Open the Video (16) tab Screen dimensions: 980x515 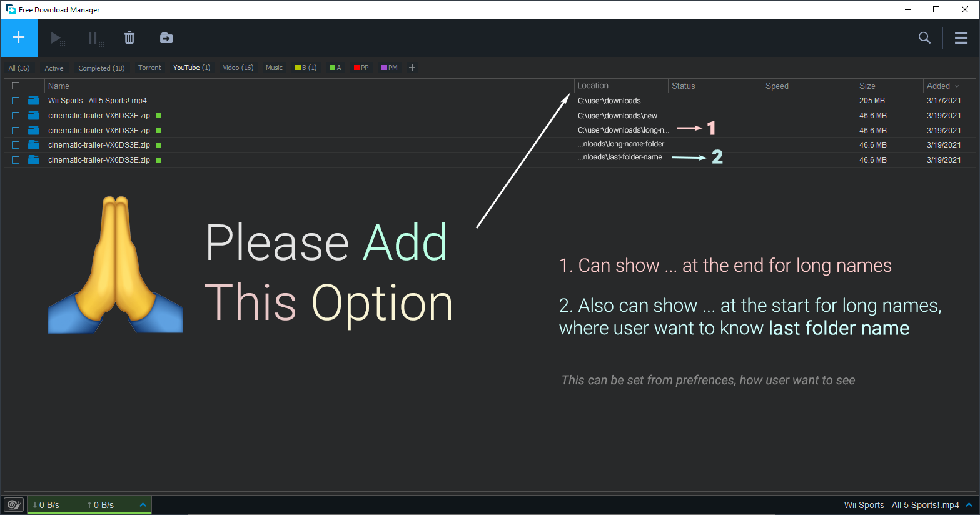point(238,67)
